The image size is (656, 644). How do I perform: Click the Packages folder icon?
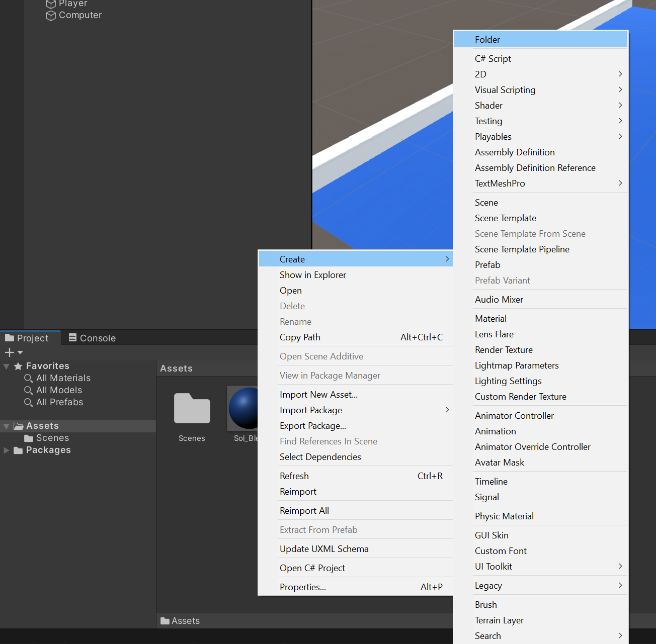(x=18, y=450)
